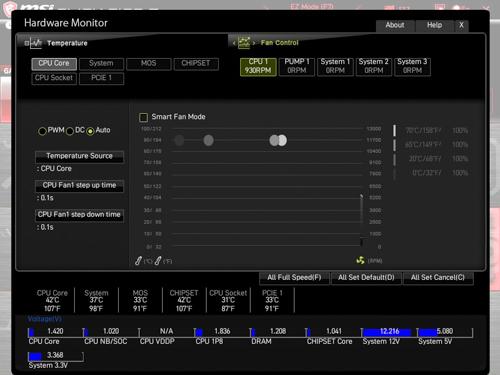The height and width of the screenshot is (375, 500).
Task: Click the MOS 33°C temperature readout
Action: (x=140, y=301)
